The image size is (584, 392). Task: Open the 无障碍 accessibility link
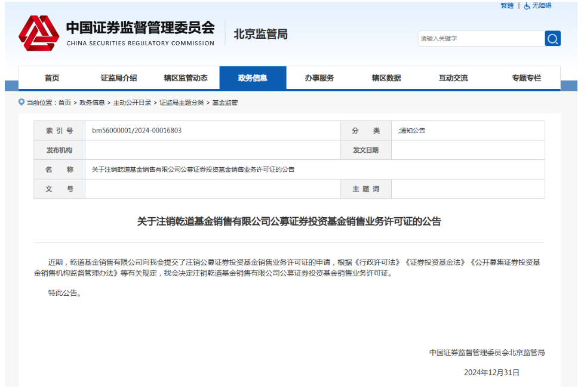coord(542,5)
